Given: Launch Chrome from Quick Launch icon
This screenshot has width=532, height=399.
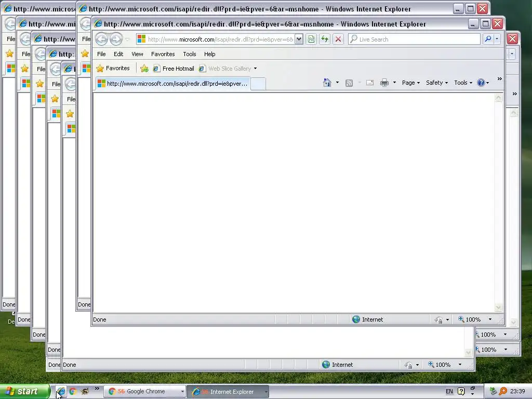Looking at the screenshot, I should coord(72,391).
